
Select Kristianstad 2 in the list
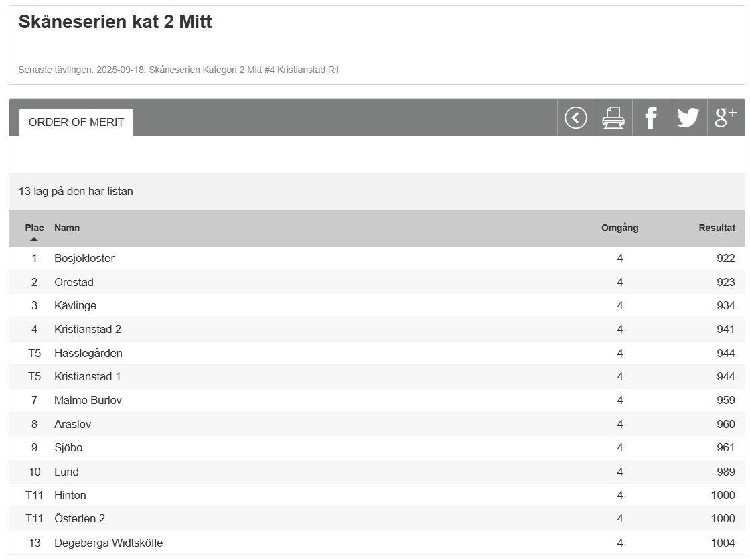88,329
